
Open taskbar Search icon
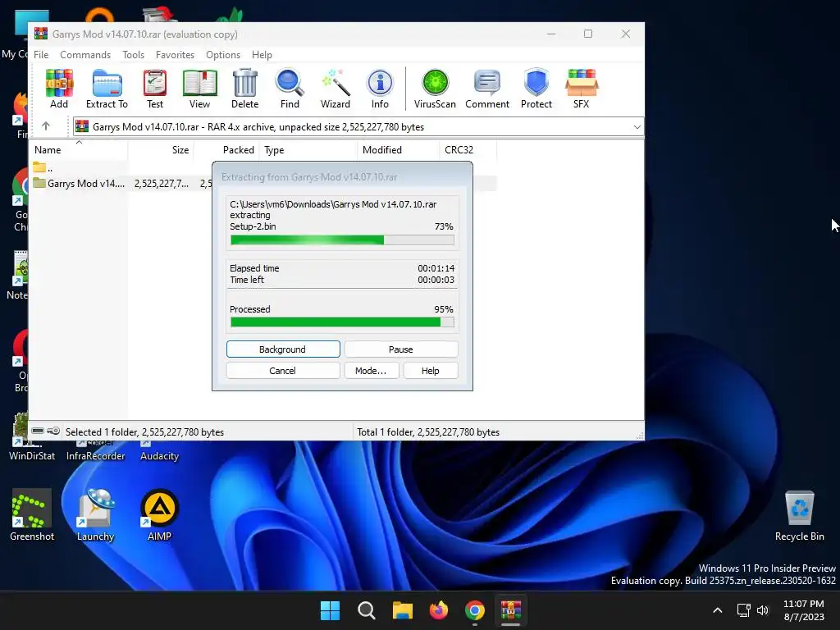pyautogui.click(x=367, y=610)
